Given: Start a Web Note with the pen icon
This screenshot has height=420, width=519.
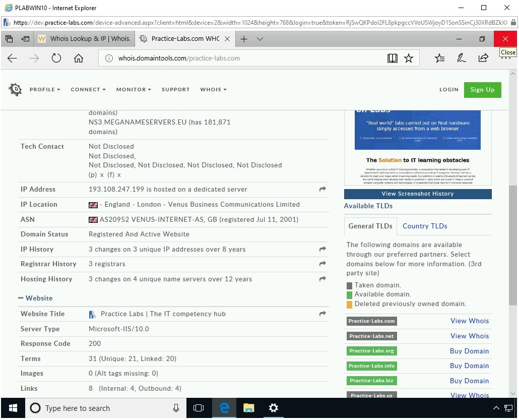Looking at the screenshot, I should pos(461,58).
